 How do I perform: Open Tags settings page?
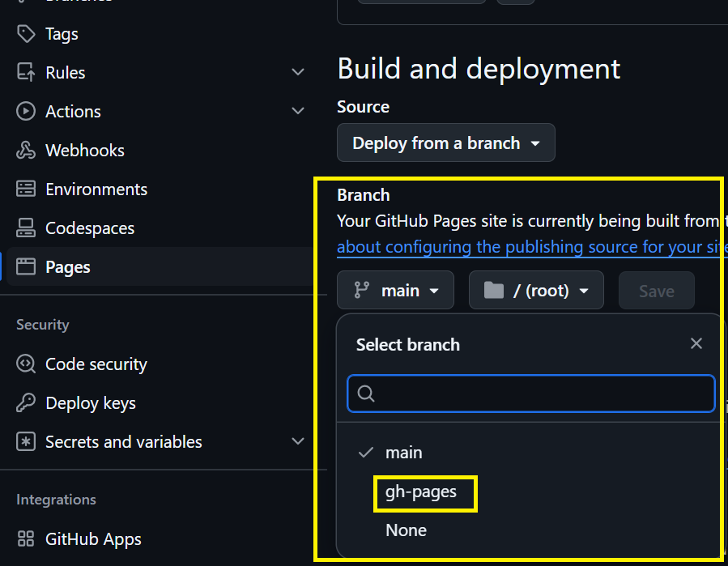(x=62, y=34)
